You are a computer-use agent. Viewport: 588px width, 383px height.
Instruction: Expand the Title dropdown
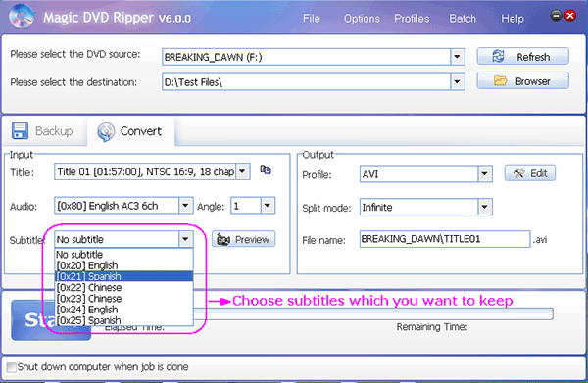pyautogui.click(x=243, y=171)
